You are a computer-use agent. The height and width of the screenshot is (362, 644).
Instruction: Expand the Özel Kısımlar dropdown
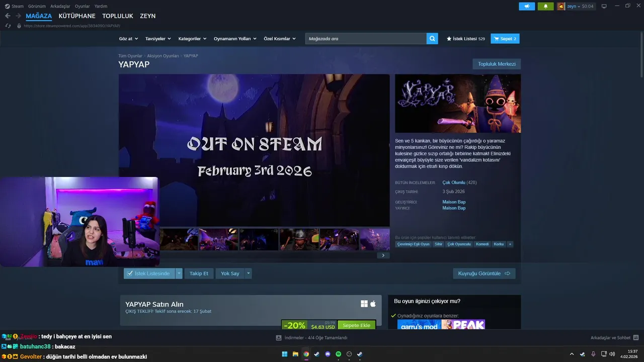click(280, 39)
